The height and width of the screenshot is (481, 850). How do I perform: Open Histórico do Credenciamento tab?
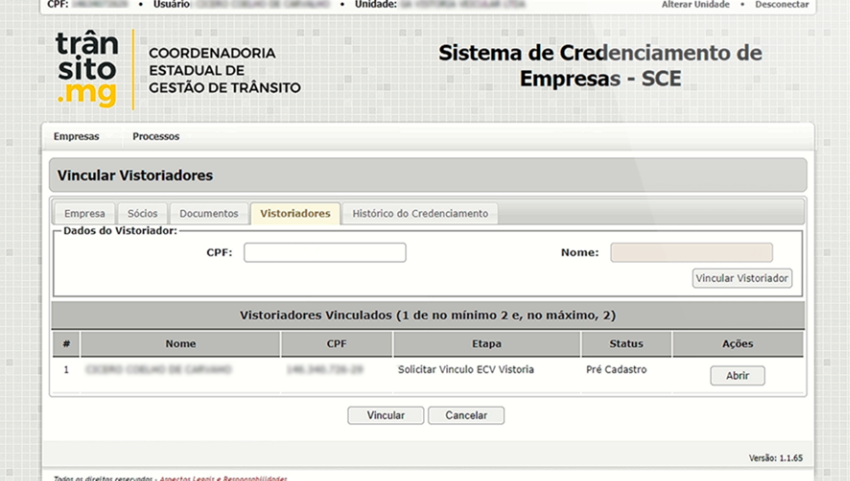(x=420, y=214)
